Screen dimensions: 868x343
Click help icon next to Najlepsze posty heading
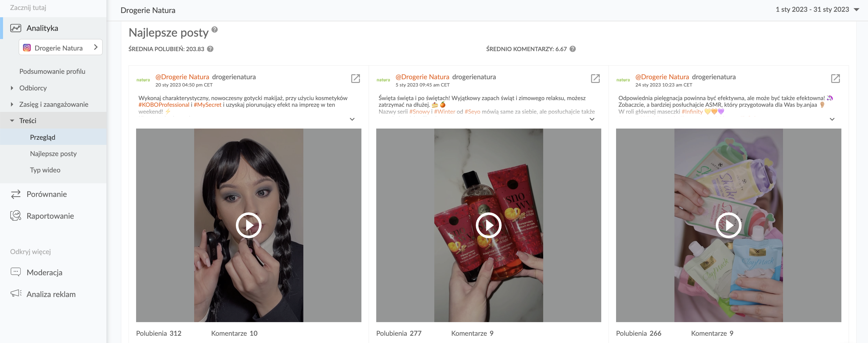(215, 30)
